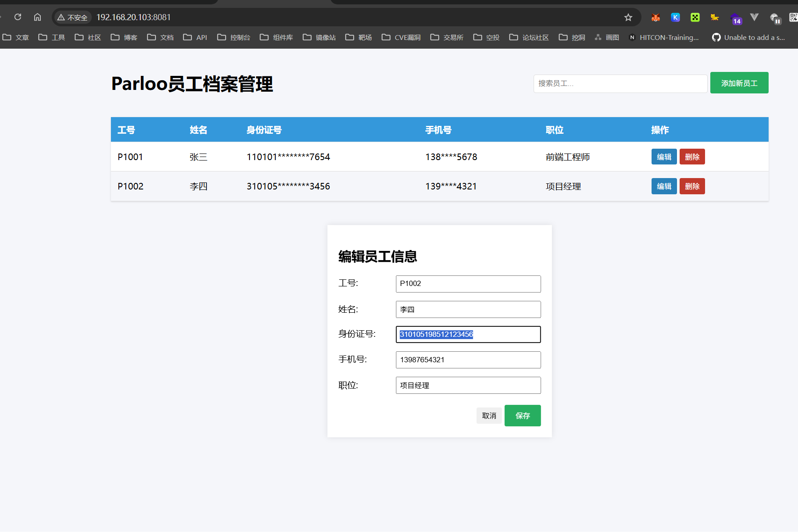Viewport: 798px width, 532px height.
Task: Click the masked ID 110101********7654 cell
Action: [288, 157]
